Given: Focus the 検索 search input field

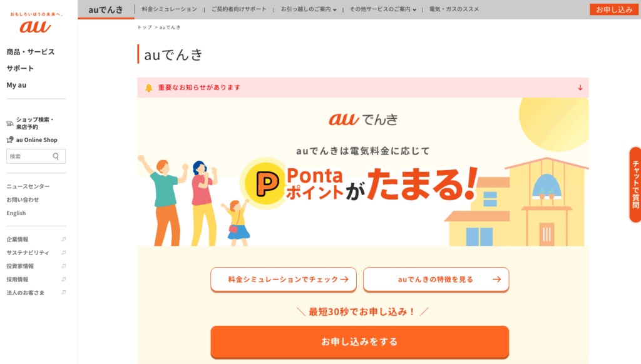Looking at the screenshot, I should [x=29, y=156].
